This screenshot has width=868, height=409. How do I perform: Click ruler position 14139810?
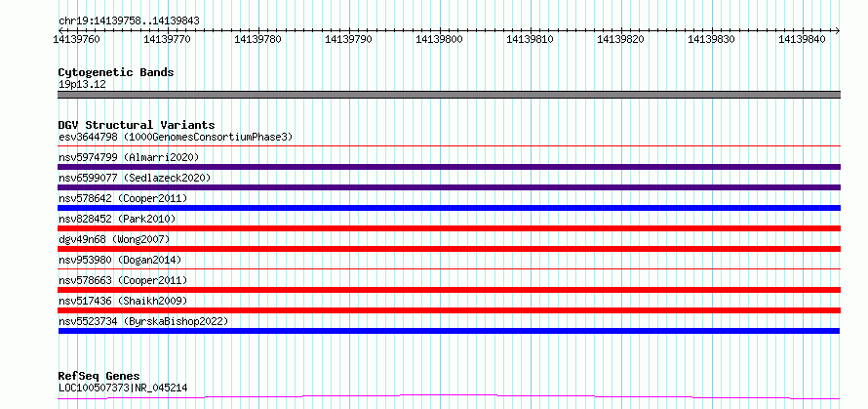pyautogui.click(x=531, y=39)
